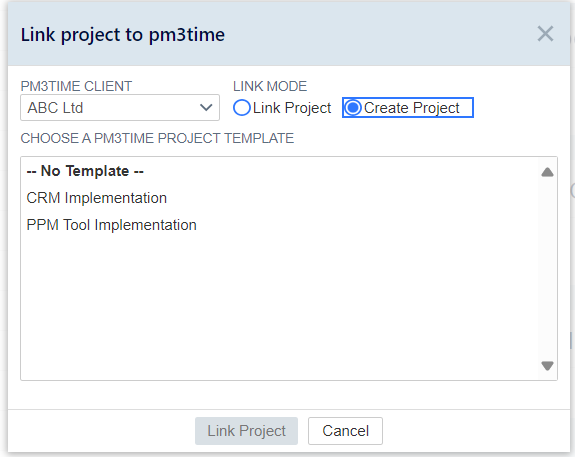Select the Create Project radio circle
Screen dimensions: 575x457
(353, 108)
